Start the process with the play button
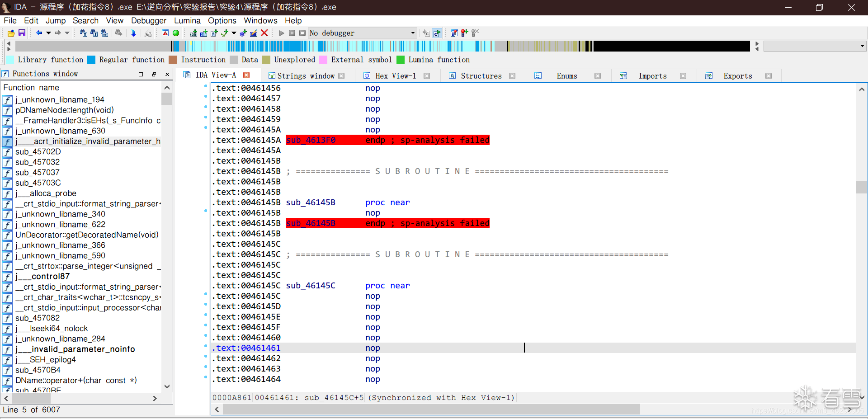868x419 pixels. point(282,33)
